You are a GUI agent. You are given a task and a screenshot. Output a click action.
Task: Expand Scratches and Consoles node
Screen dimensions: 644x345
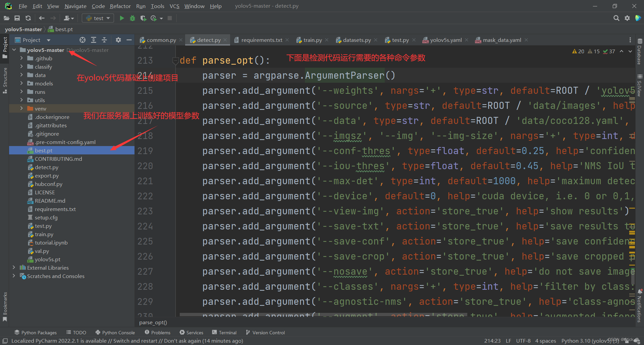(14, 276)
